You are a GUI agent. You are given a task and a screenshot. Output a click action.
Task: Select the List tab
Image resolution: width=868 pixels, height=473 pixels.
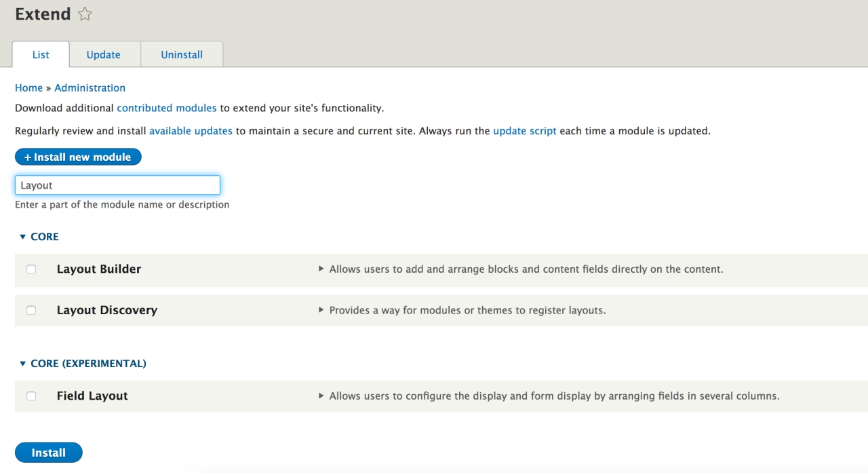pos(40,54)
